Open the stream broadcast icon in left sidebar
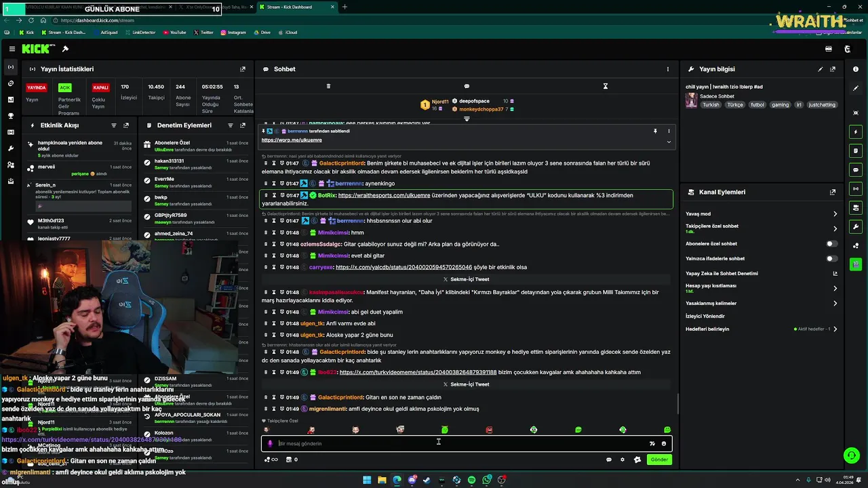 point(11,67)
